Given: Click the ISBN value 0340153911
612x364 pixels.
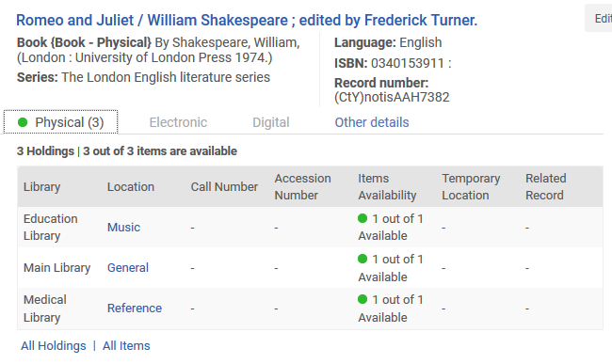Looking at the screenshot, I should pyautogui.click(x=408, y=63).
